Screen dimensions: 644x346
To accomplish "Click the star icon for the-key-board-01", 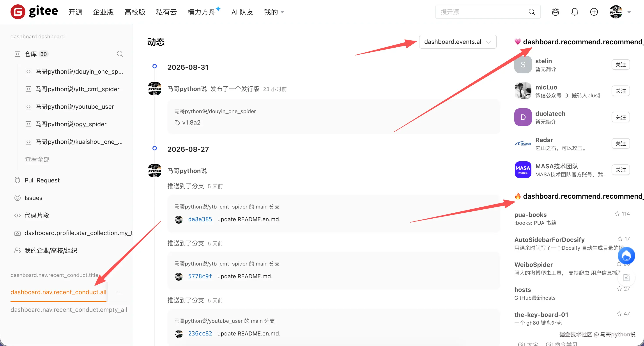I will pos(619,314).
